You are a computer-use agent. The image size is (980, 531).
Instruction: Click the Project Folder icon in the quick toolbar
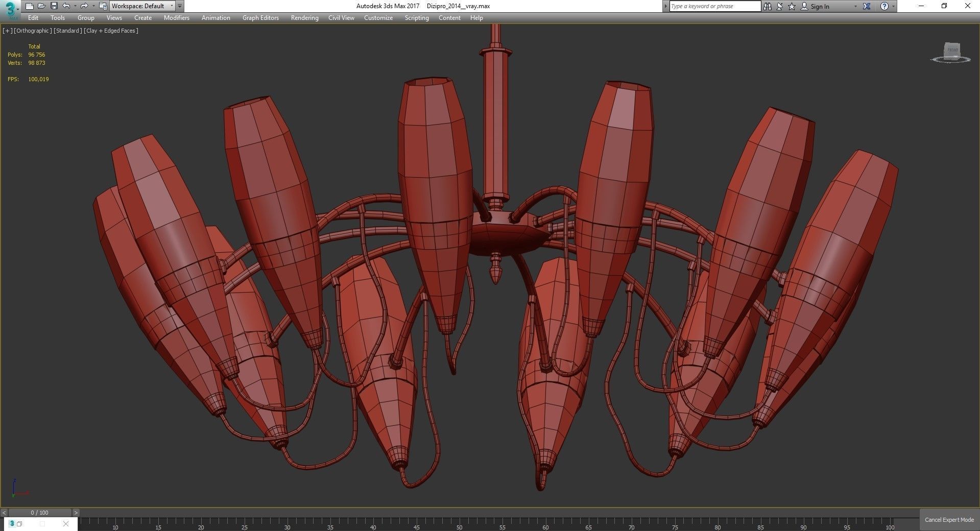[103, 6]
